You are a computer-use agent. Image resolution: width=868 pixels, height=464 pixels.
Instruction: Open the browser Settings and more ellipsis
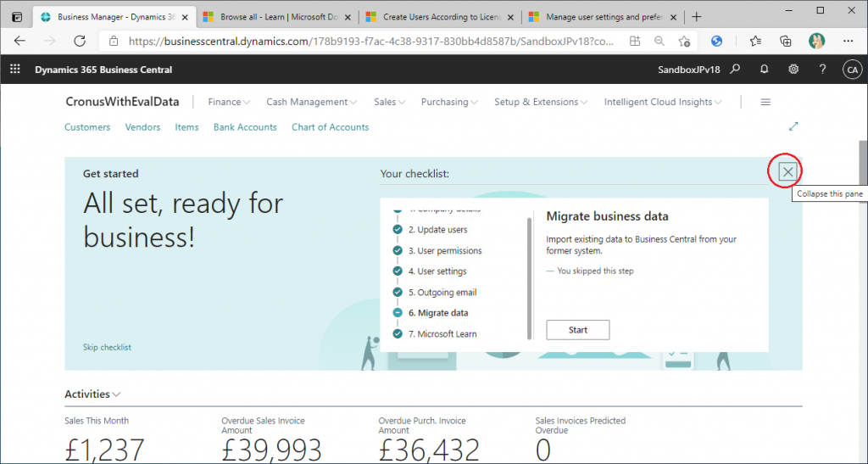pyautogui.click(x=848, y=41)
